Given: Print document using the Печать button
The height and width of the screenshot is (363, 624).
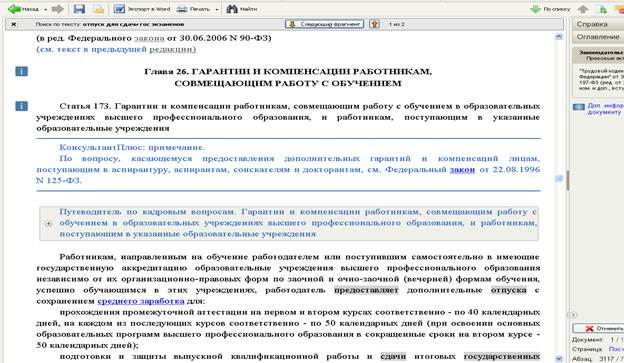Looking at the screenshot, I should tap(193, 9).
